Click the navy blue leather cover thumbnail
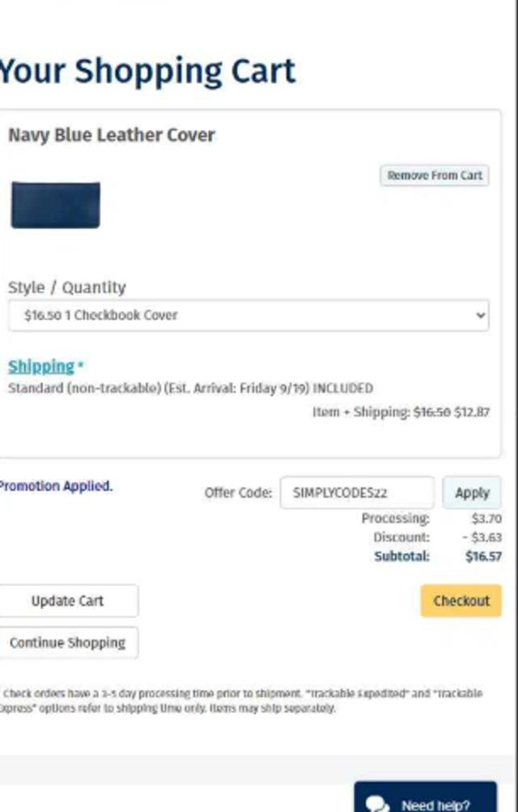Screen dimensions: 518x812 tap(55, 205)
